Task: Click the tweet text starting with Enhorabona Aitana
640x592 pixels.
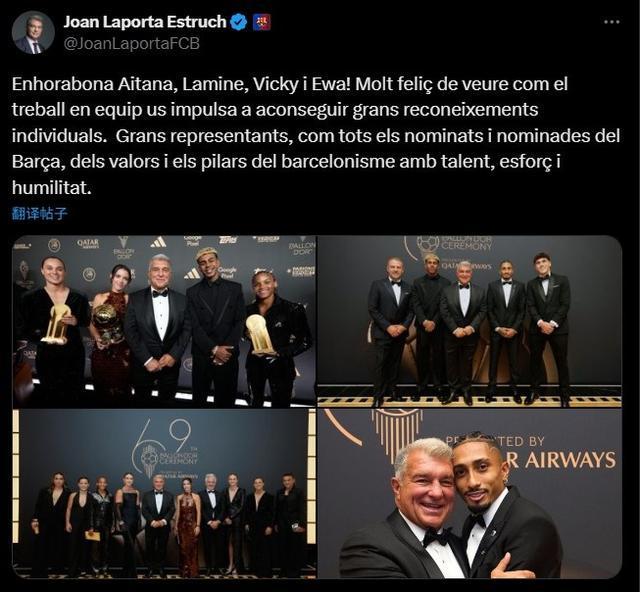Action: [316, 136]
